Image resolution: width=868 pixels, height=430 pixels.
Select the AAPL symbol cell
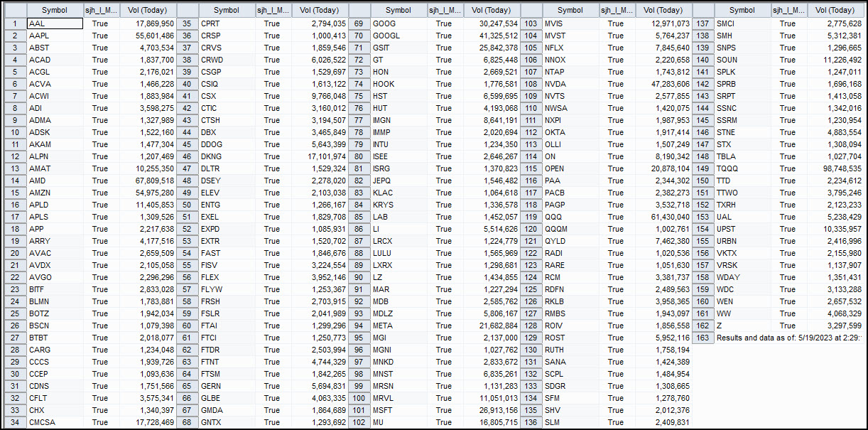pyautogui.click(x=55, y=36)
